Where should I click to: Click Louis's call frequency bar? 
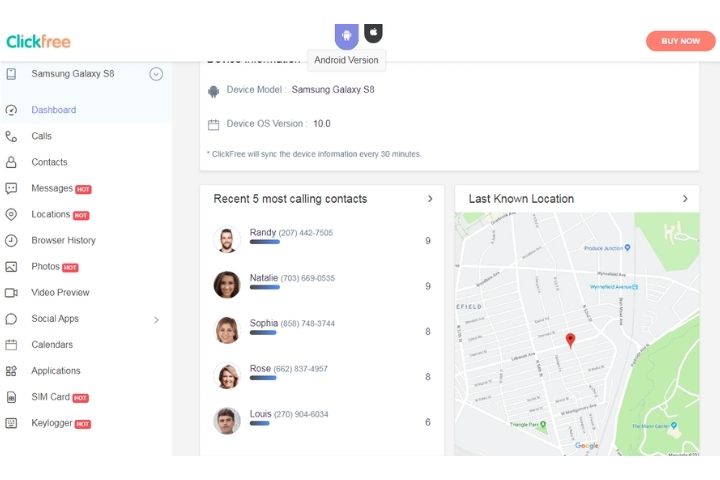pos(259,424)
